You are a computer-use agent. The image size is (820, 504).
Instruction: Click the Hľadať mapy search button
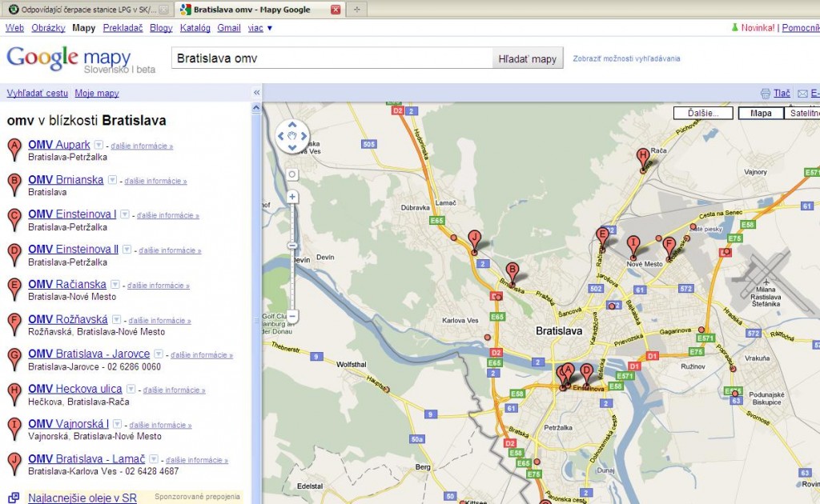click(527, 58)
